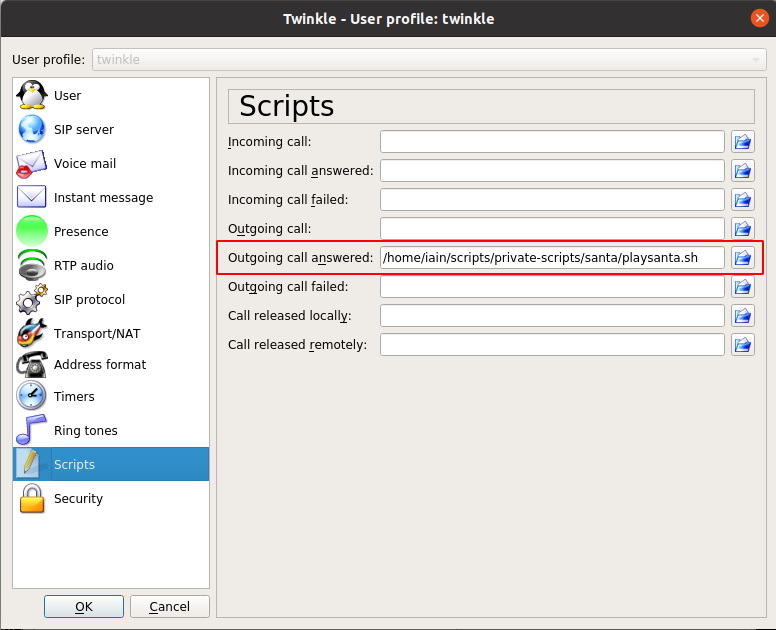776x630 pixels.
Task: Open the User profile twinkle dropdown
Action: pyautogui.click(x=429, y=59)
